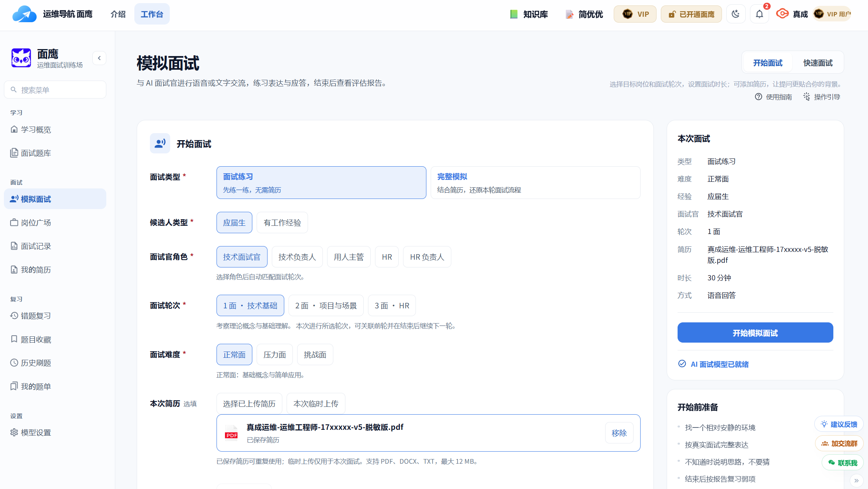Viewport: 868px width, 489px height.
Task: Open 我的简历 in sidebar
Action: click(55, 270)
